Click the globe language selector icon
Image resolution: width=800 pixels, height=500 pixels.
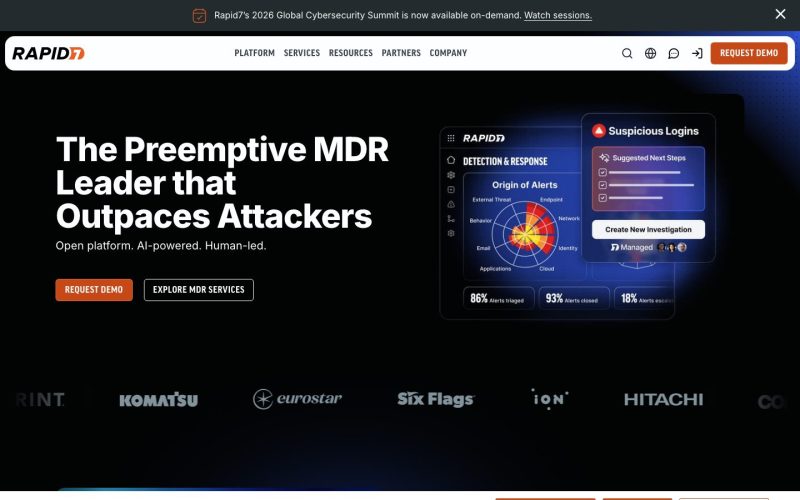[x=651, y=53]
